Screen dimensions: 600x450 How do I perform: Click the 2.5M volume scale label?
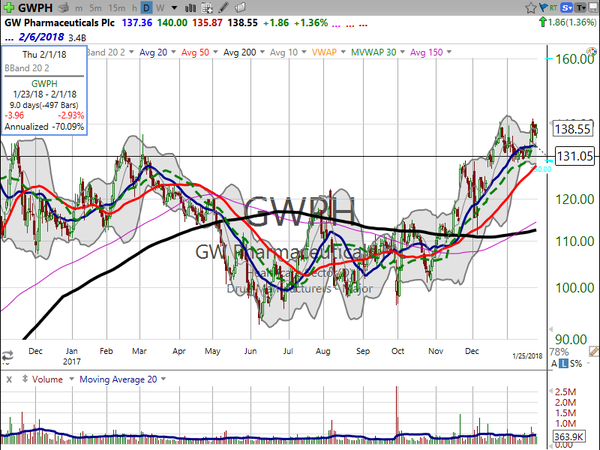565,392
